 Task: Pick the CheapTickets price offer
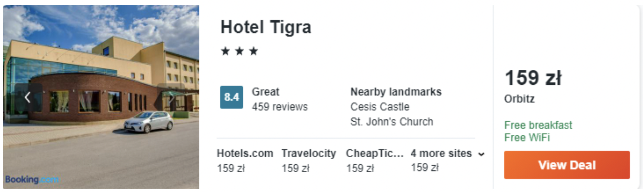pyautogui.click(x=374, y=161)
